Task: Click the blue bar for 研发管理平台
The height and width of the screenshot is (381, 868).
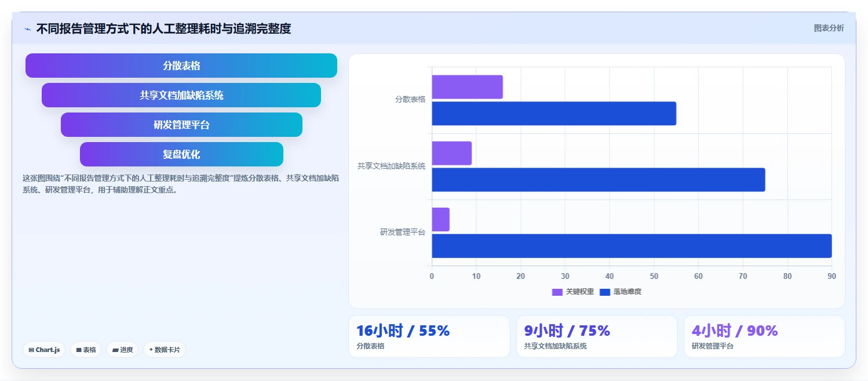Action: click(632, 246)
